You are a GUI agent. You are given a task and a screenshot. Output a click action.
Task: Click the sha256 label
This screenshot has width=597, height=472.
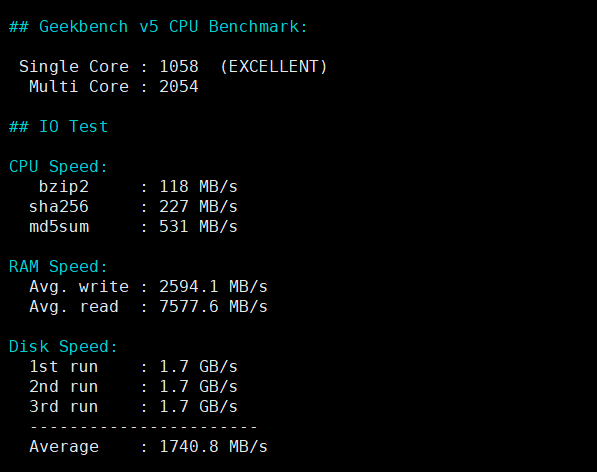coord(59,207)
